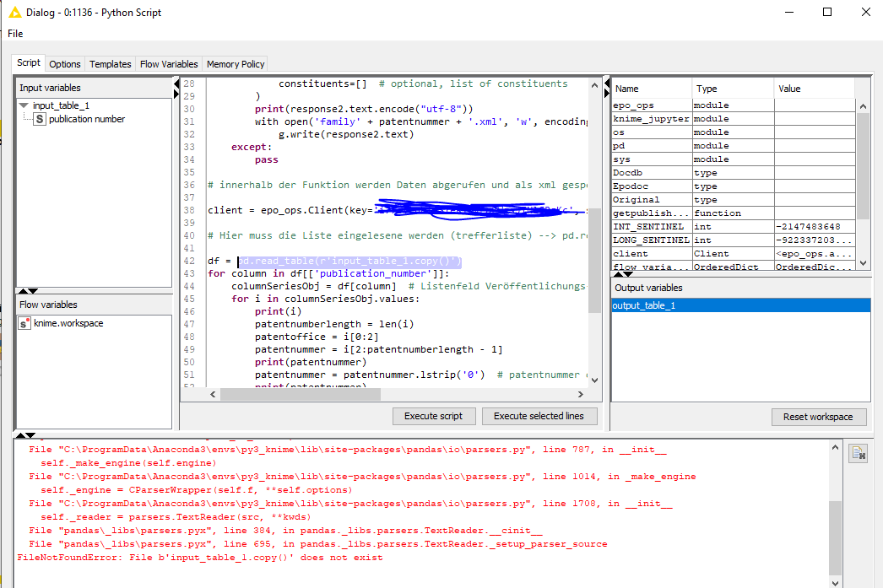
Task: Click the workspace table's scroll-down arrow
Action: (x=864, y=262)
